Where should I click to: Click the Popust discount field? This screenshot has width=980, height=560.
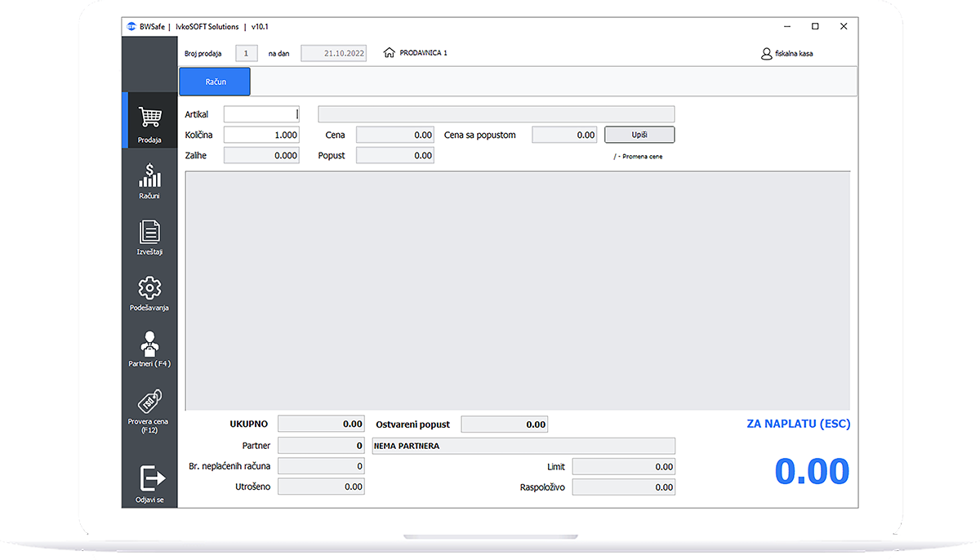[x=394, y=155]
